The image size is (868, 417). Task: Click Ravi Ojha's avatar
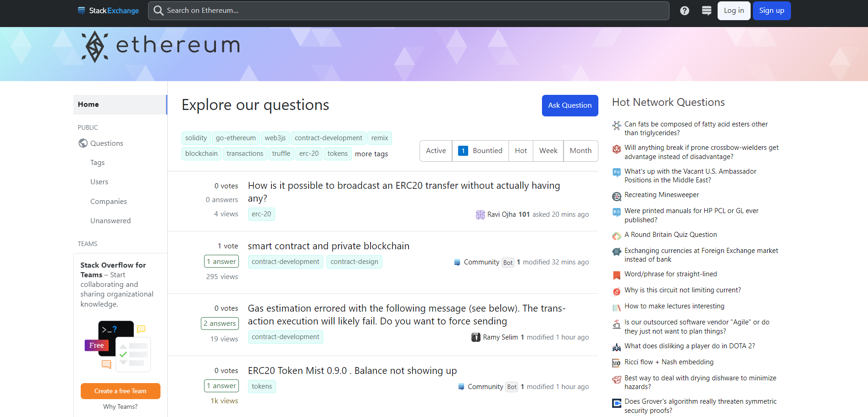(x=480, y=214)
